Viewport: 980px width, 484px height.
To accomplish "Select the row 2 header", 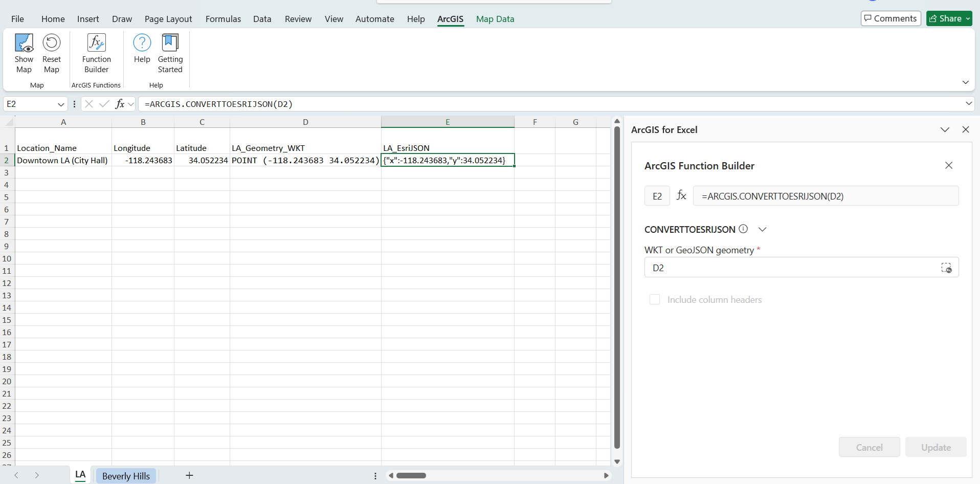I will coord(7,160).
